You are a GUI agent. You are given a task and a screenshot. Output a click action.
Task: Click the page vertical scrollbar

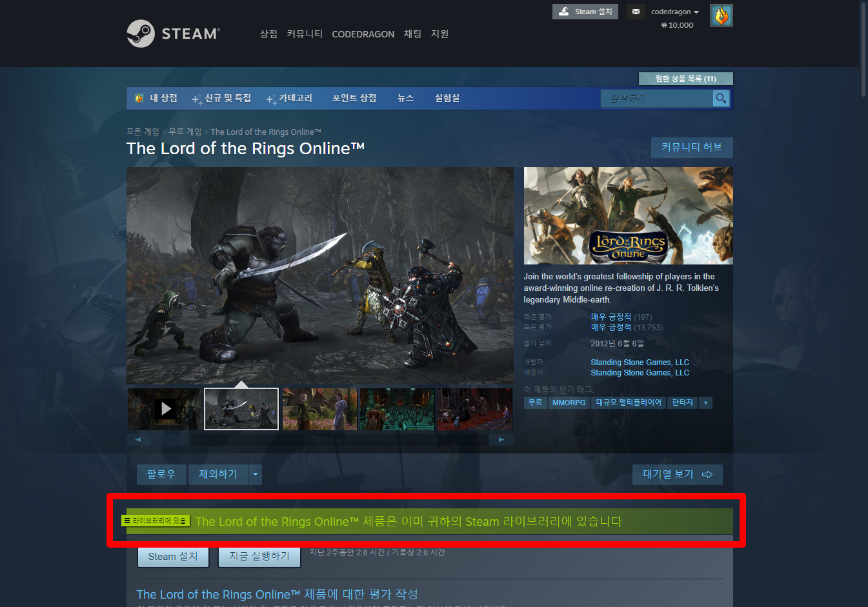pyautogui.click(x=863, y=48)
